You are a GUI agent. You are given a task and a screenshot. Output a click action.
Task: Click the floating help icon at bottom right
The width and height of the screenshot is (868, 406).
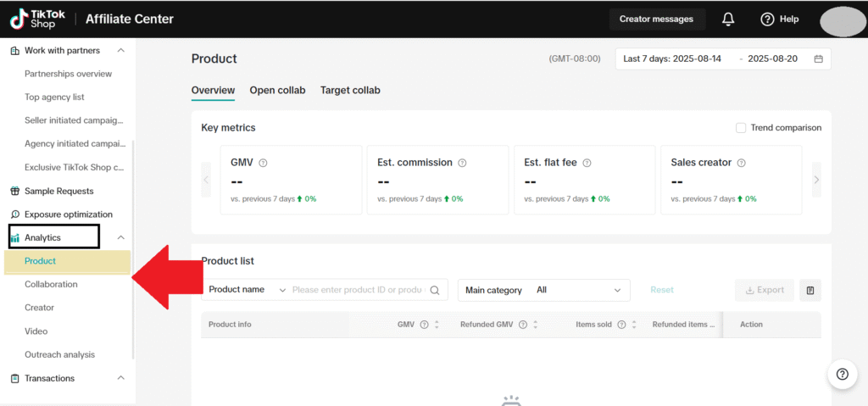coord(841,374)
